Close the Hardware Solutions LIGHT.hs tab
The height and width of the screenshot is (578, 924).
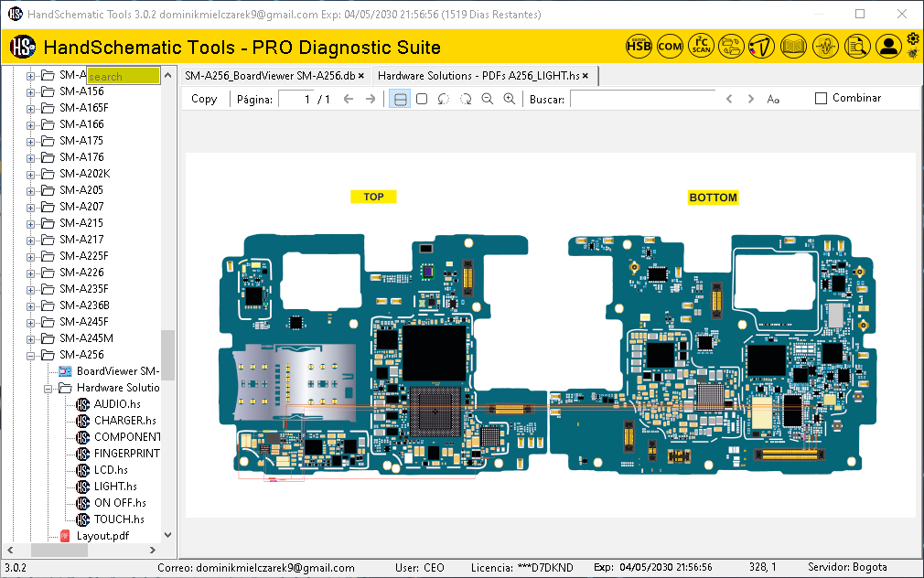(x=586, y=75)
